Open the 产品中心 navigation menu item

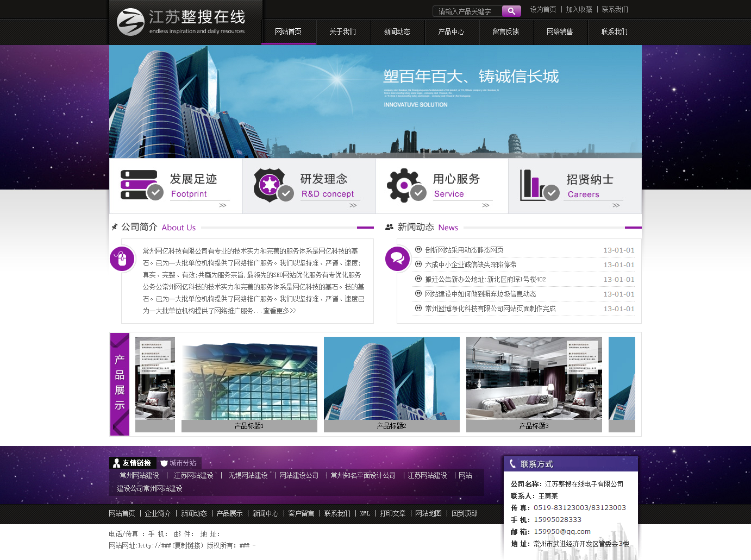pyautogui.click(x=451, y=32)
